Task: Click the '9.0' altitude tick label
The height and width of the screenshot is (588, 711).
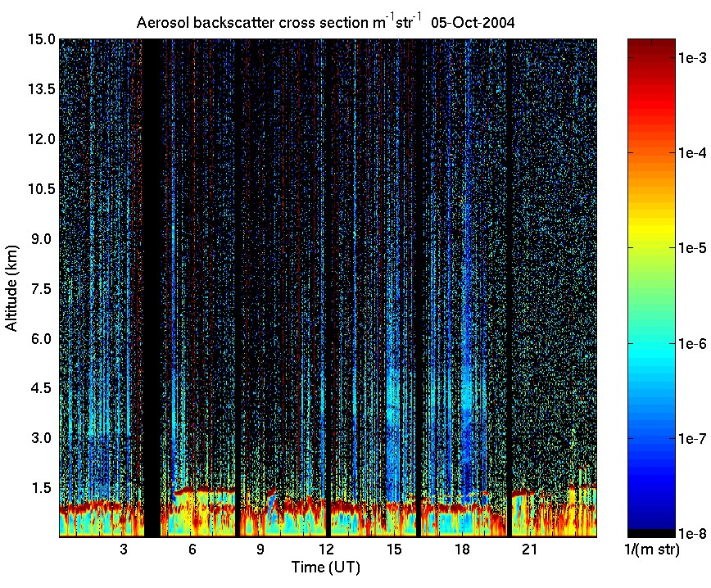Action: pos(43,238)
